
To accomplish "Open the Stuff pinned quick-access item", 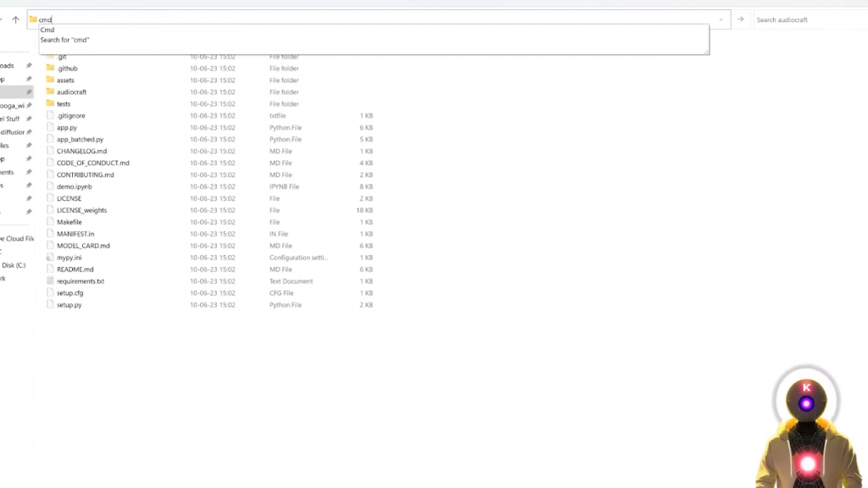I will coord(9,119).
